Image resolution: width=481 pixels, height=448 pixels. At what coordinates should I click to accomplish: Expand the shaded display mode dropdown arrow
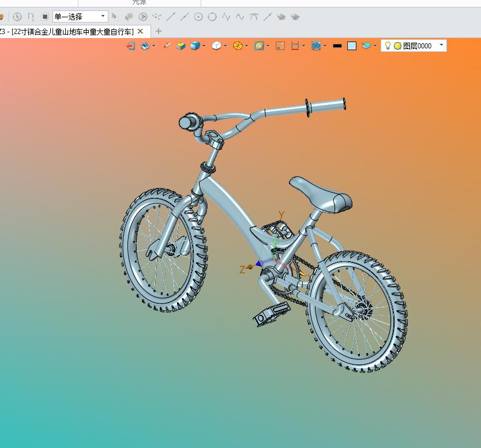[204, 46]
